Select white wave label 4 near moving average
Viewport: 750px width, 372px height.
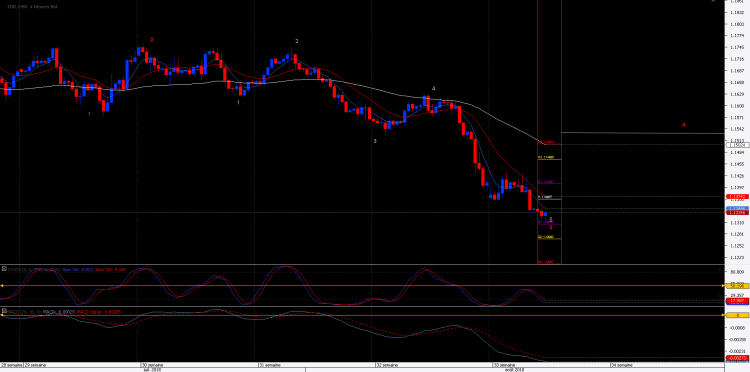pos(434,88)
